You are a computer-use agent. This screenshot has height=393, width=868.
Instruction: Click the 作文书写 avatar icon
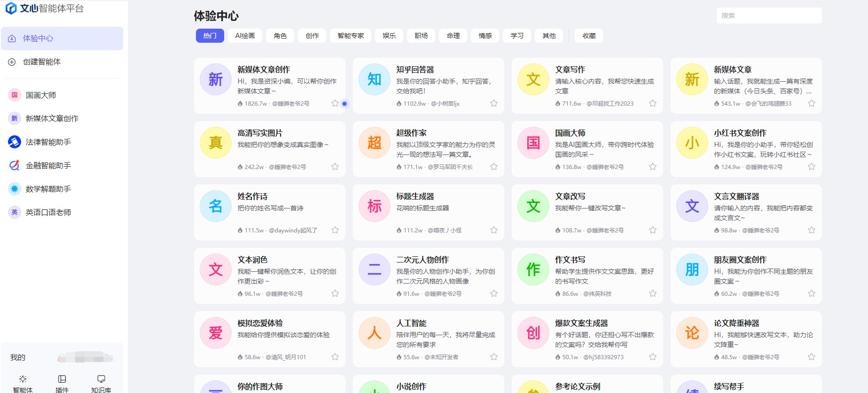(533, 270)
